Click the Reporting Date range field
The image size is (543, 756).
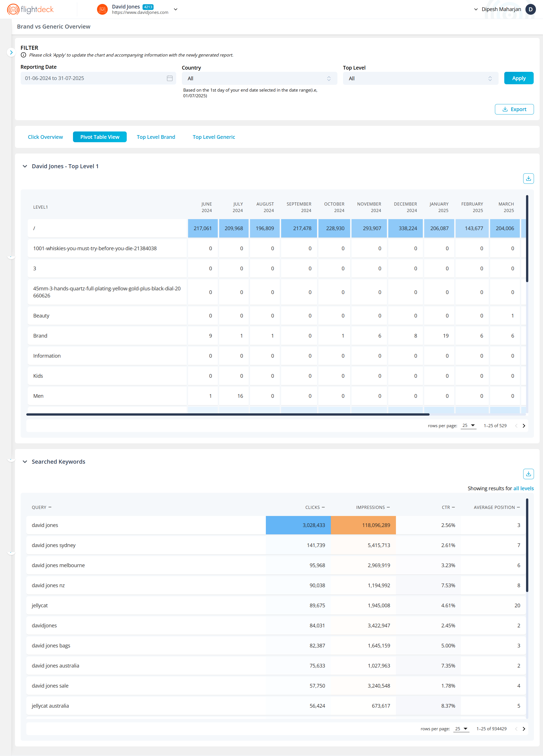98,78
